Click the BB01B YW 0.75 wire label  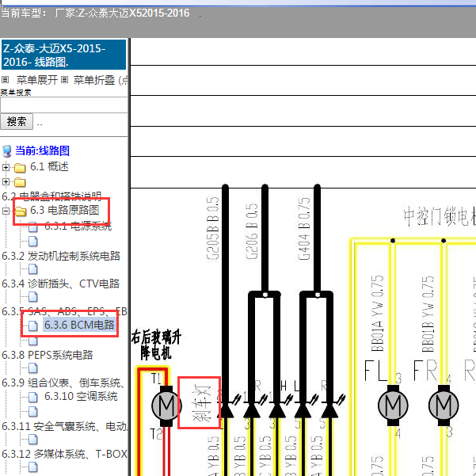click(x=428, y=314)
